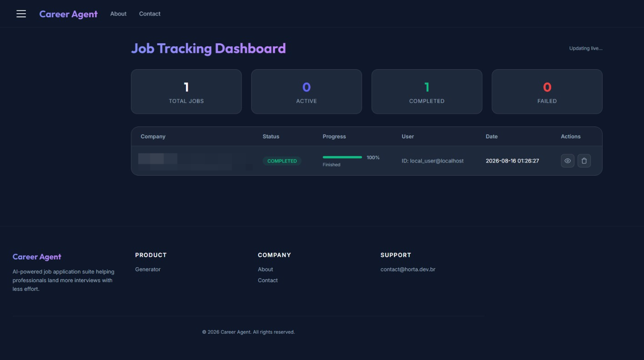Open the About link in top navigation
Viewport: 644px width, 360px height.
click(118, 14)
